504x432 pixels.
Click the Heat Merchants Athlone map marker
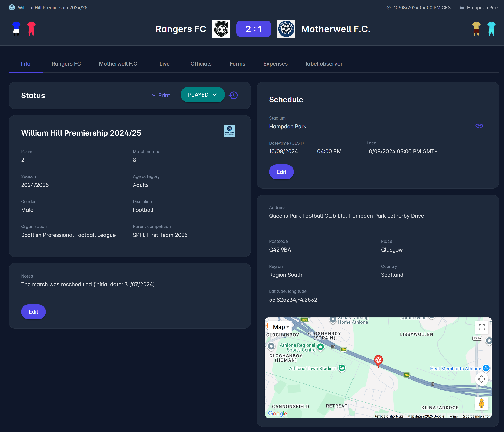coord(486,368)
